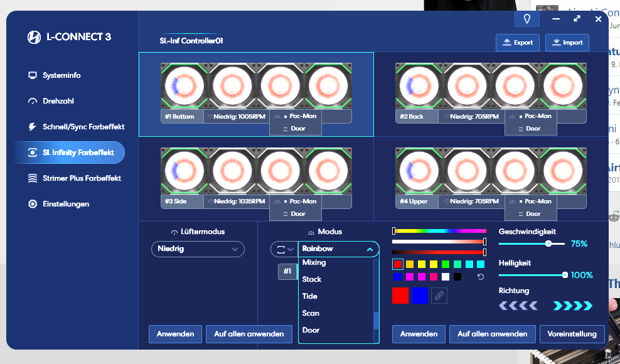Image resolution: width=620 pixels, height=364 pixels.
Task: Click the Strimer Plus Farbeffekt stripes icon
Action: pos(33,178)
